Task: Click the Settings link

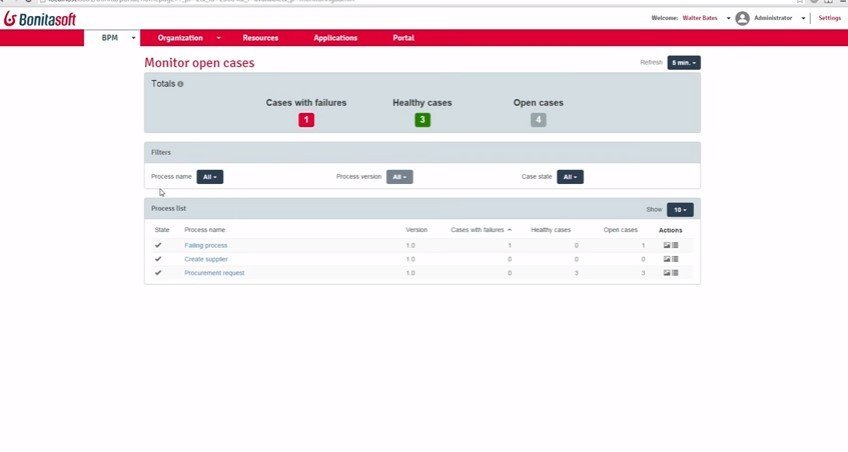Action: coord(829,18)
